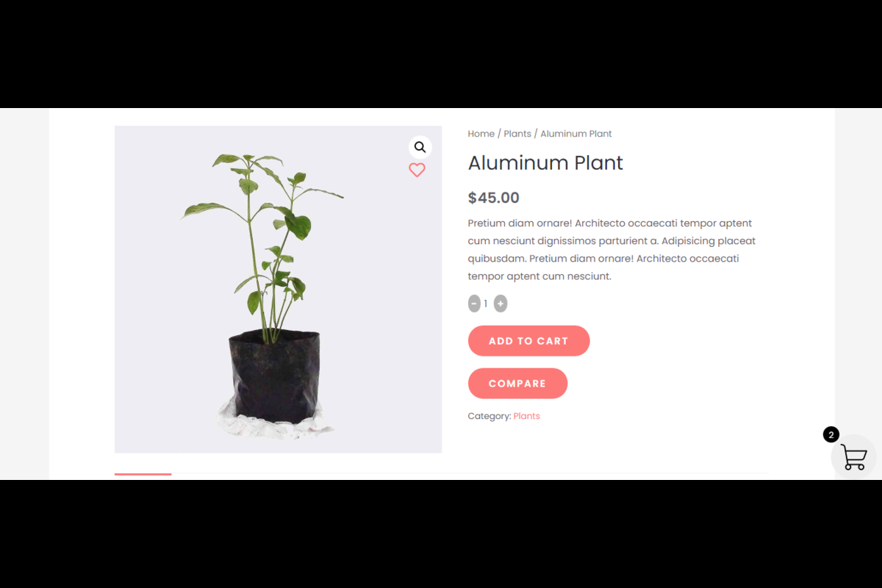The height and width of the screenshot is (588, 882).
Task: Increase quantity with the plus button
Action: (x=501, y=304)
